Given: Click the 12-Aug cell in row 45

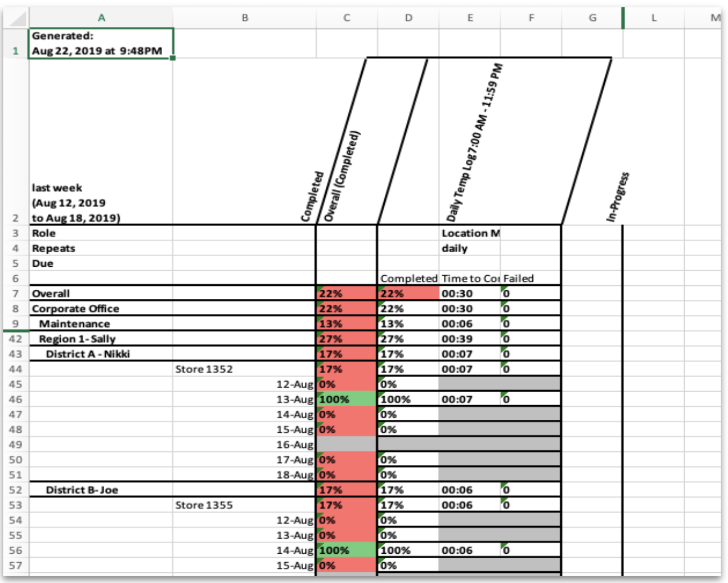Looking at the screenshot, I should (x=245, y=384).
